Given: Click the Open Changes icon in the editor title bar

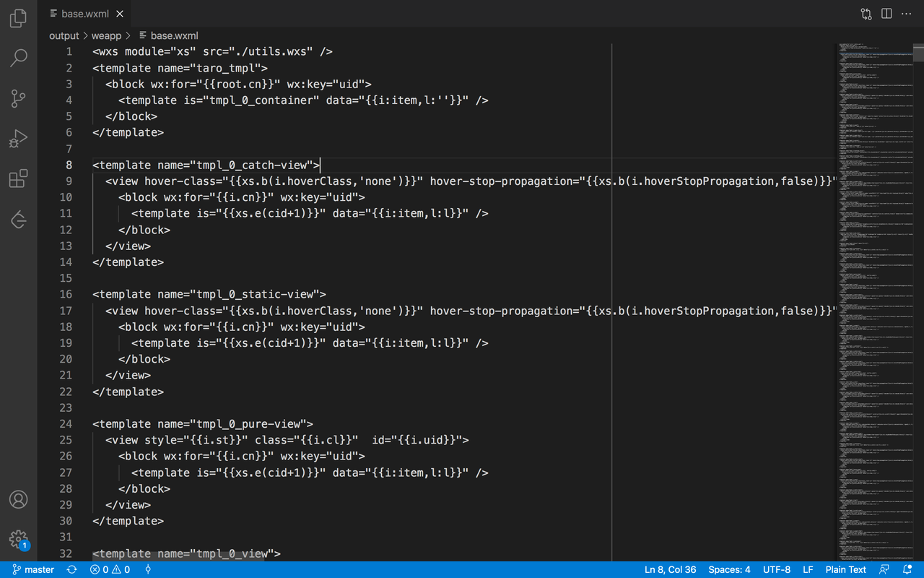Looking at the screenshot, I should point(866,14).
